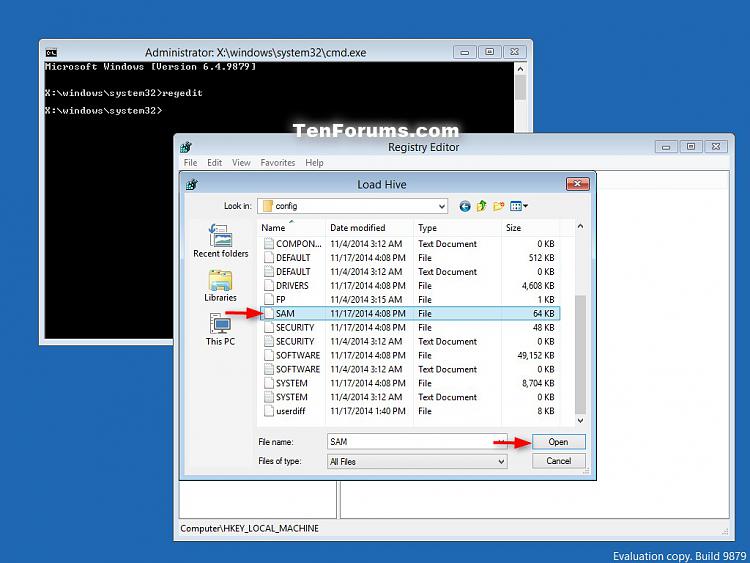Image resolution: width=750 pixels, height=563 pixels.
Task: Click the file list vertical scrollbar thumb
Action: (x=580, y=354)
